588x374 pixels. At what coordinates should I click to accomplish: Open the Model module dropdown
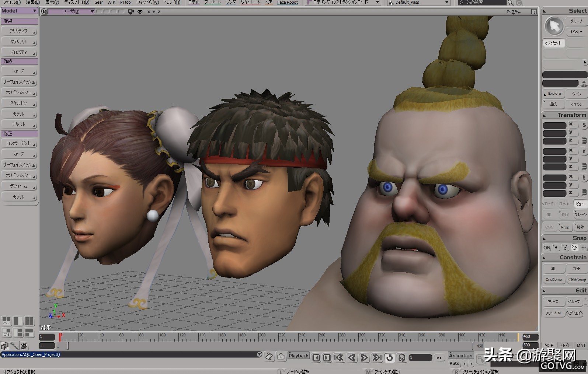click(19, 11)
